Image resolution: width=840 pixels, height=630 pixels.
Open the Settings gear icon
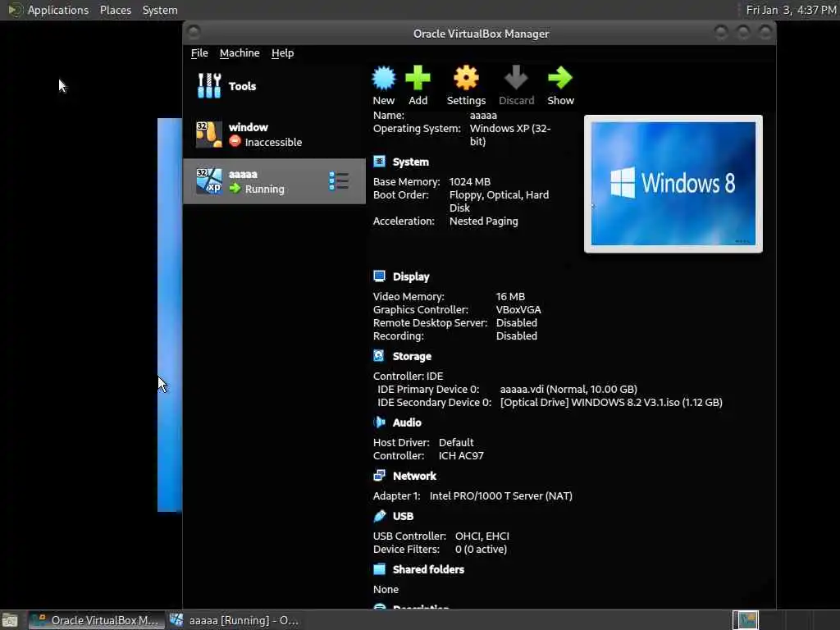tap(466, 78)
